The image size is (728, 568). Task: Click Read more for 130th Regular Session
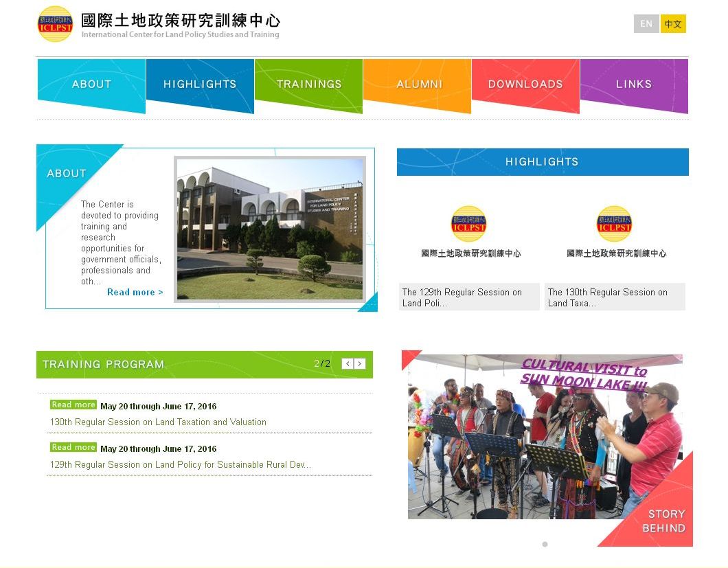click(x=73, y=405)
